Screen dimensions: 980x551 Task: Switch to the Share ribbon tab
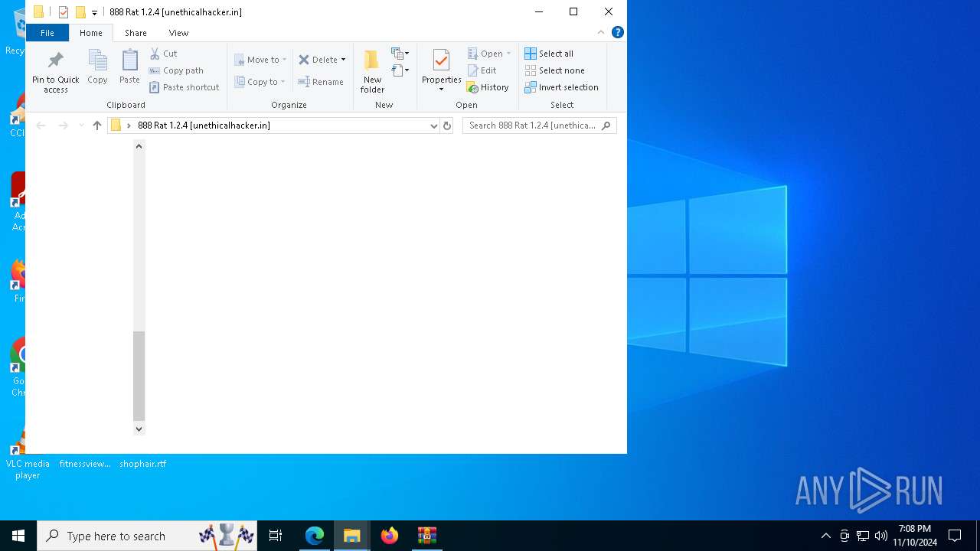[x=136, y=33]
